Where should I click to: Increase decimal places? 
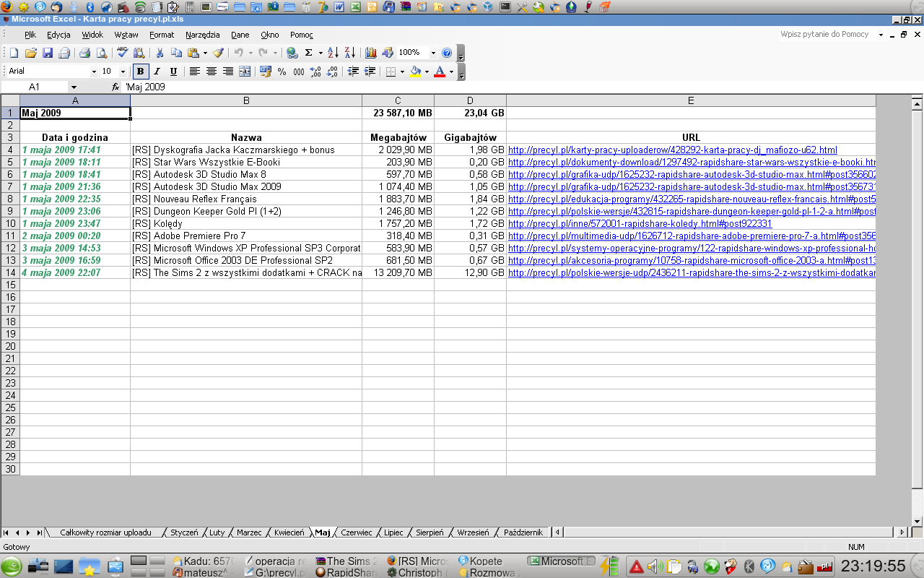point(315,72)
